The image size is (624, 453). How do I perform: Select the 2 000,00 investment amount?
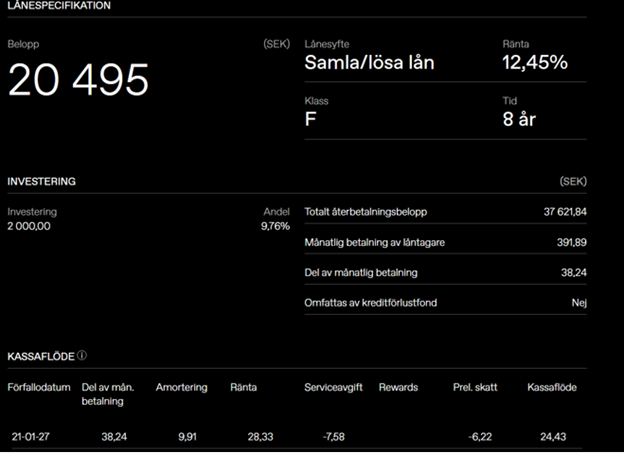29,226
